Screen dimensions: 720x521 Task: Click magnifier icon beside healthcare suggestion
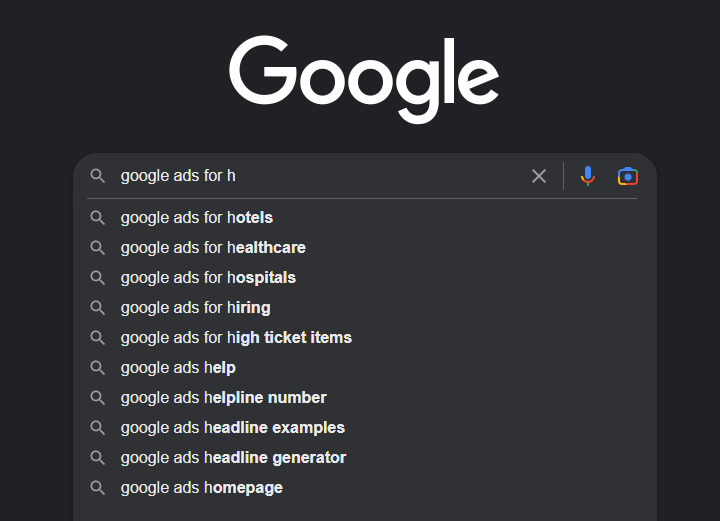click(x=97, y=248)
